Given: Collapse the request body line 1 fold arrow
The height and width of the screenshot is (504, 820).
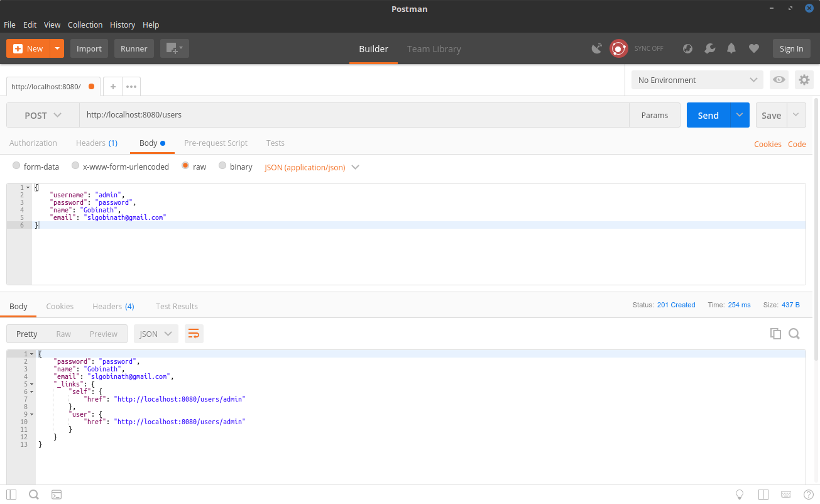Looking at the screenshot, I should tap(28, 187).
